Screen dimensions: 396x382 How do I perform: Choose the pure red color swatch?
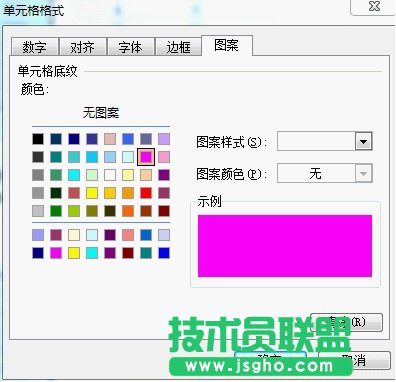click(x=146, y=193)
